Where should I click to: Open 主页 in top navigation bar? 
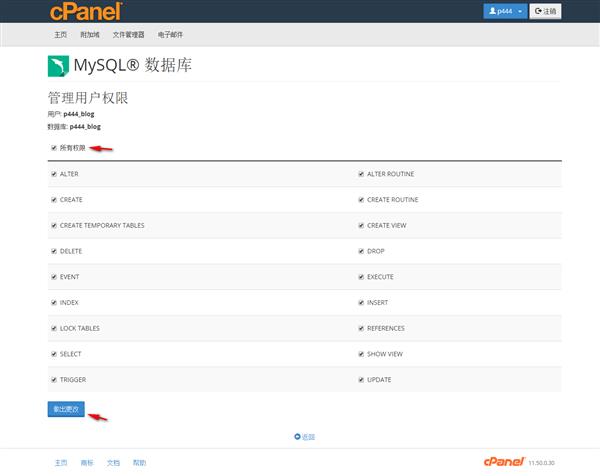pos(60,35)
